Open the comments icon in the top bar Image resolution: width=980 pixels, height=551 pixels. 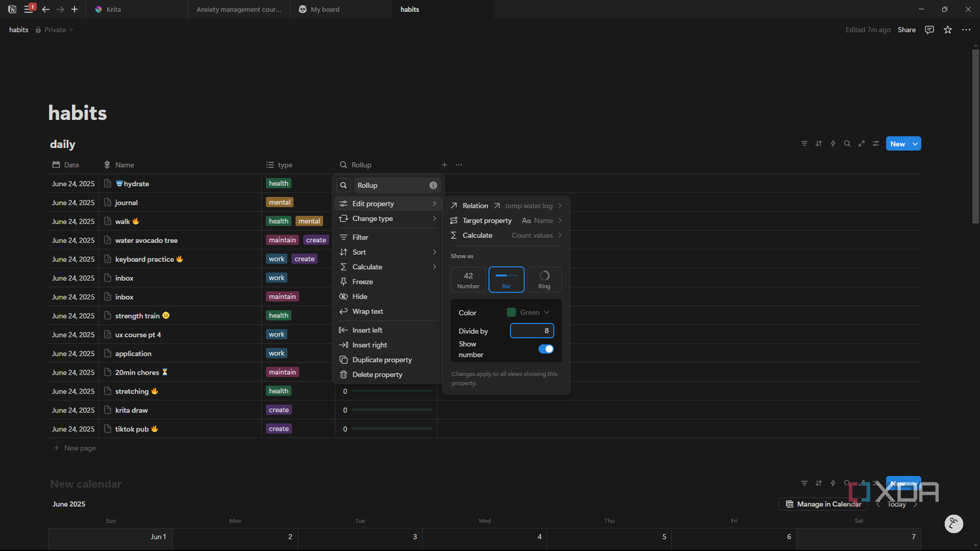929,30
